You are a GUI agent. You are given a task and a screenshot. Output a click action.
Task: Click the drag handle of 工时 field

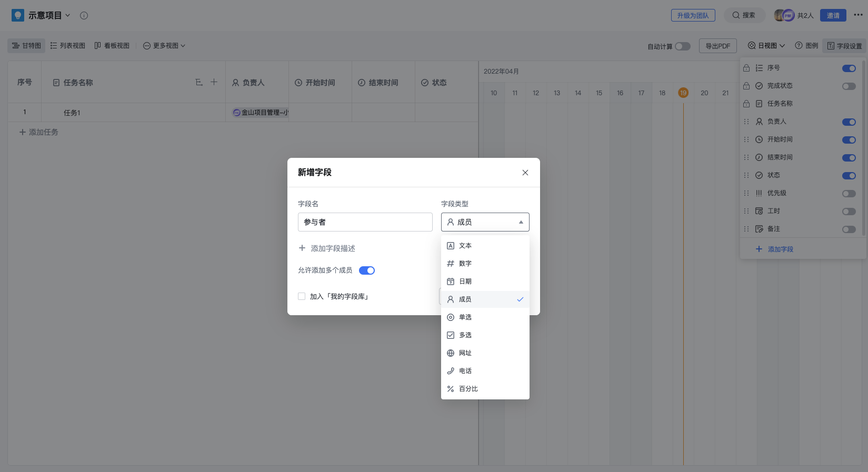[746, 211]
